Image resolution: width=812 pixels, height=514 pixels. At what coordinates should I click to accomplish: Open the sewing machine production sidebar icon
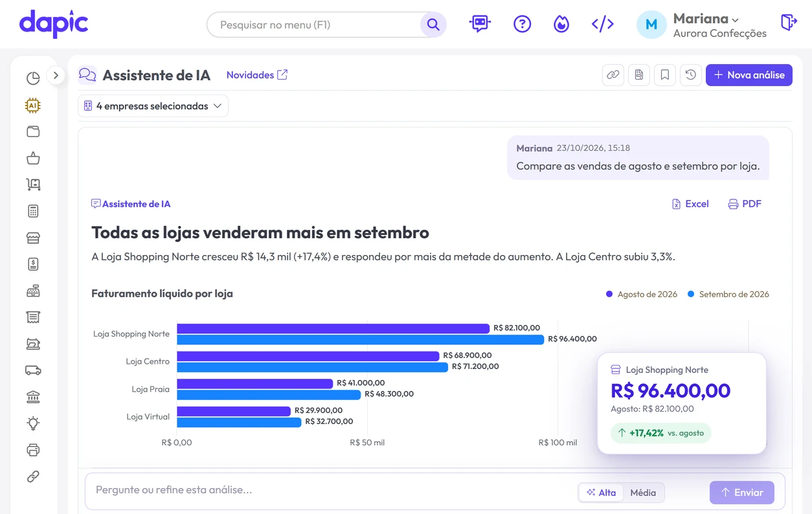click(x=33, y=344)
